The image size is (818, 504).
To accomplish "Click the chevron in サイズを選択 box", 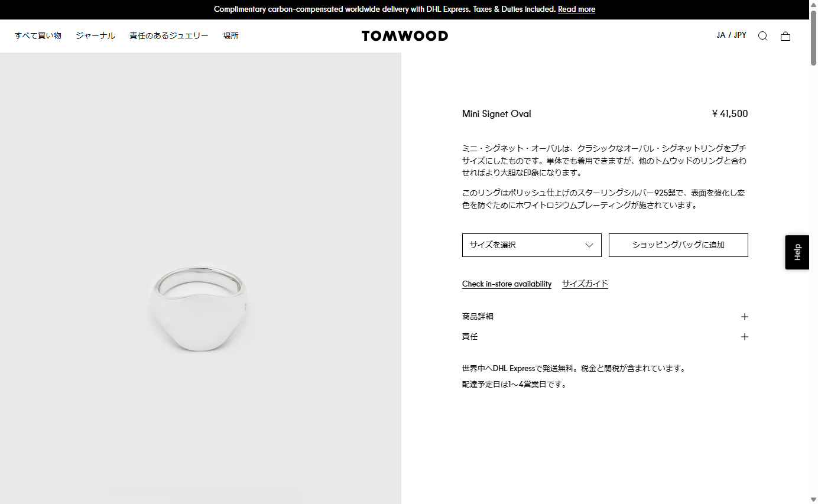I will click(589, 245).
